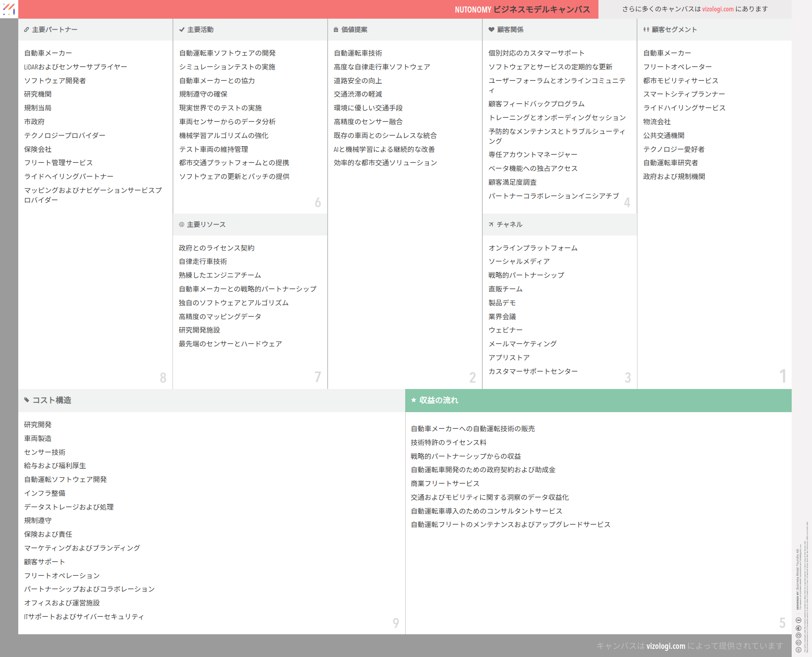Open the vizologi.com link in top banner
The width and height of the screenshot is (812, 657).
click(718, 9)
